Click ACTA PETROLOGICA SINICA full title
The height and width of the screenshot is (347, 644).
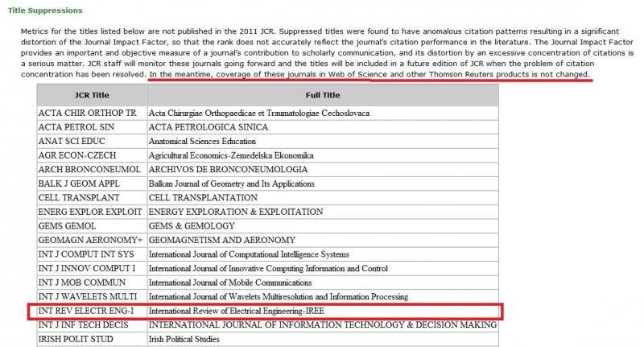coord(208,127)
